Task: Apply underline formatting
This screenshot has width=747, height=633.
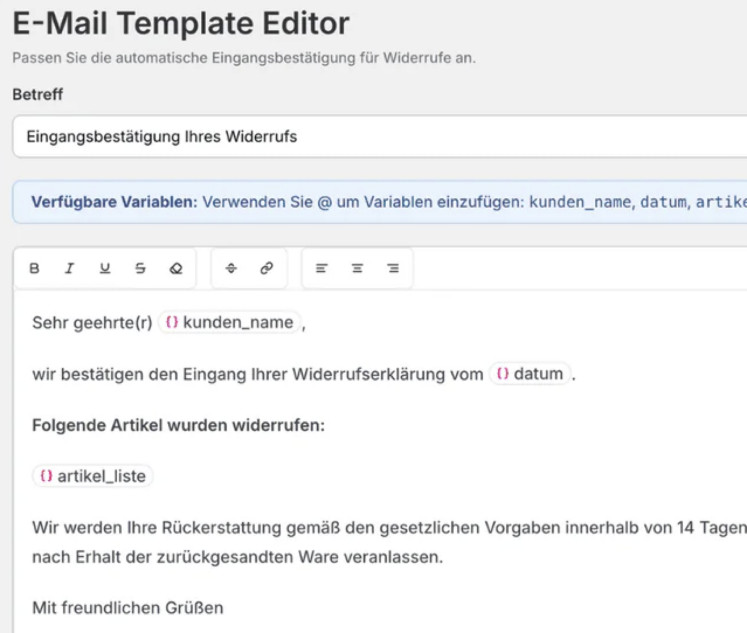Action: pyautogui.click(x=105, y=268)
